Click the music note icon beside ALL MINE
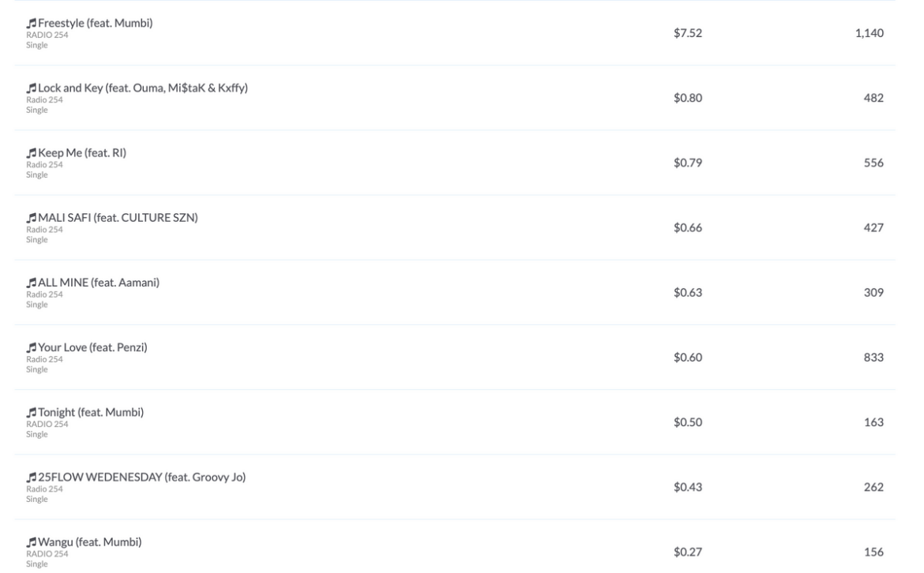This screenshot has height=573, width=924. 32,283
